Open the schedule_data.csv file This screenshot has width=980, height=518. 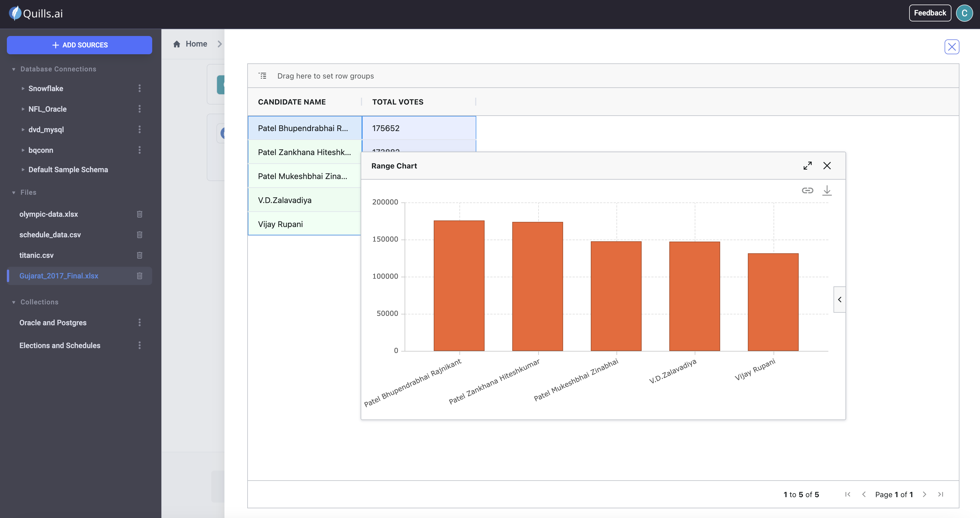(x=50, y=235)
